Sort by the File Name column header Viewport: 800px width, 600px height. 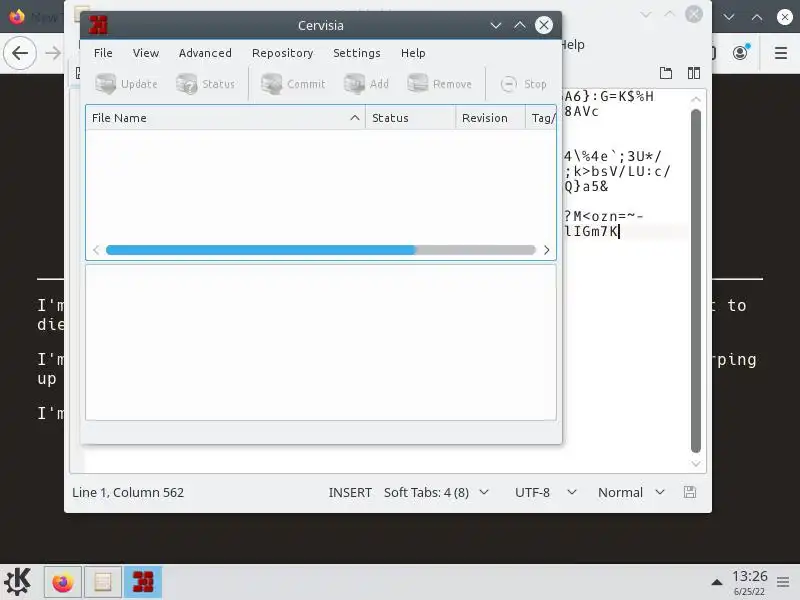[x=226, y=118]
